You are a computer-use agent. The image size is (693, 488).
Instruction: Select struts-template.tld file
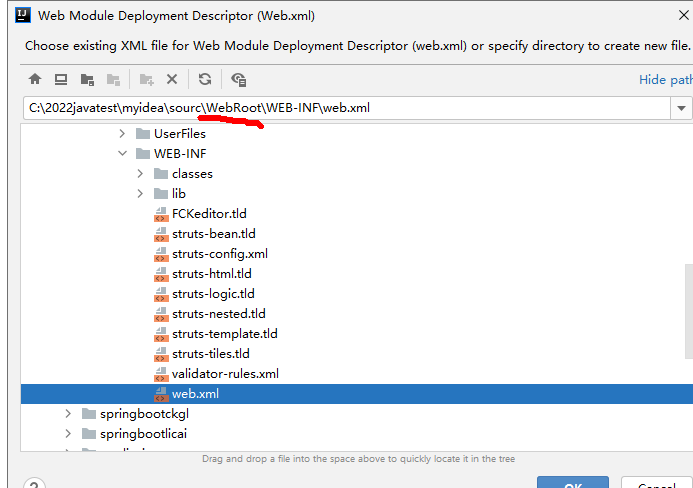[x=225, y=334]
